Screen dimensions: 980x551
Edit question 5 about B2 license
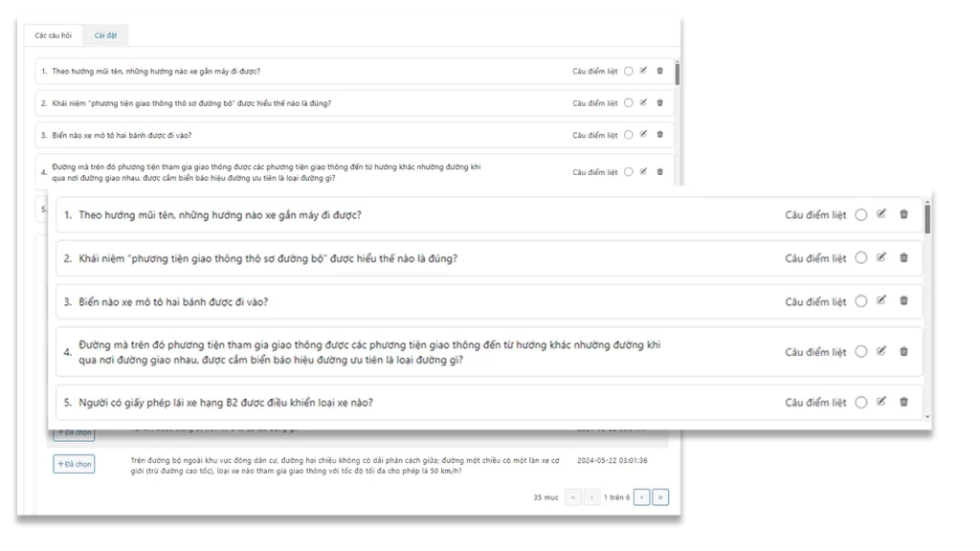[881, 402]
